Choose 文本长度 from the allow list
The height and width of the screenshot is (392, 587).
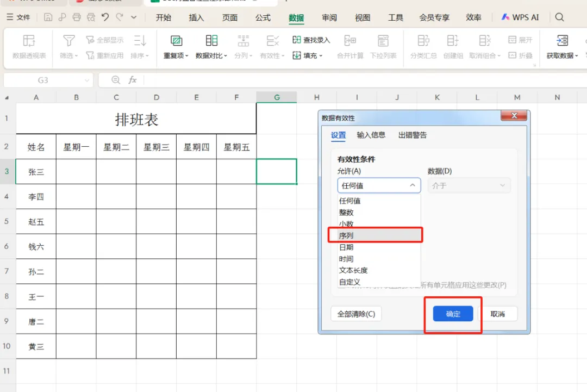[x=379, y=270]
